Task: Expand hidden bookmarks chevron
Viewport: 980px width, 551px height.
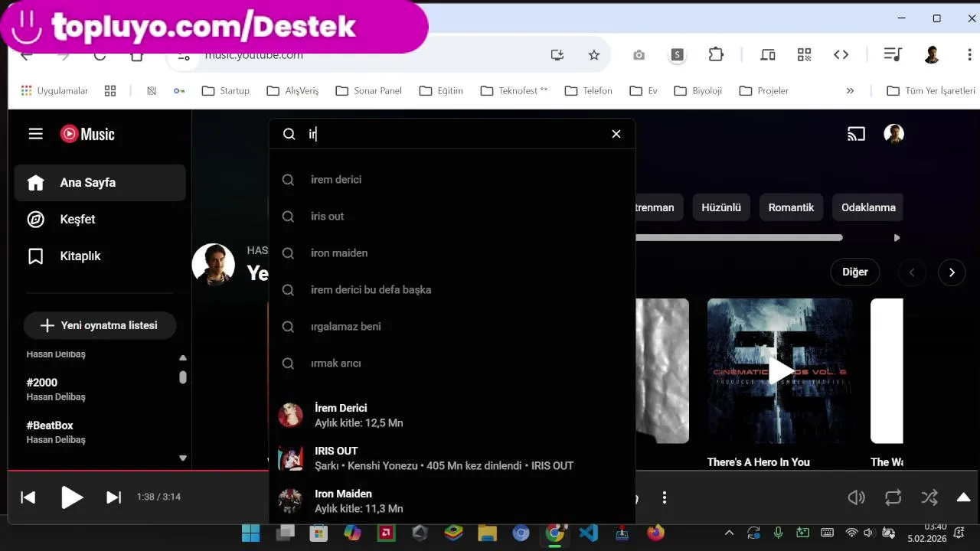Action: tap(850, 91)
